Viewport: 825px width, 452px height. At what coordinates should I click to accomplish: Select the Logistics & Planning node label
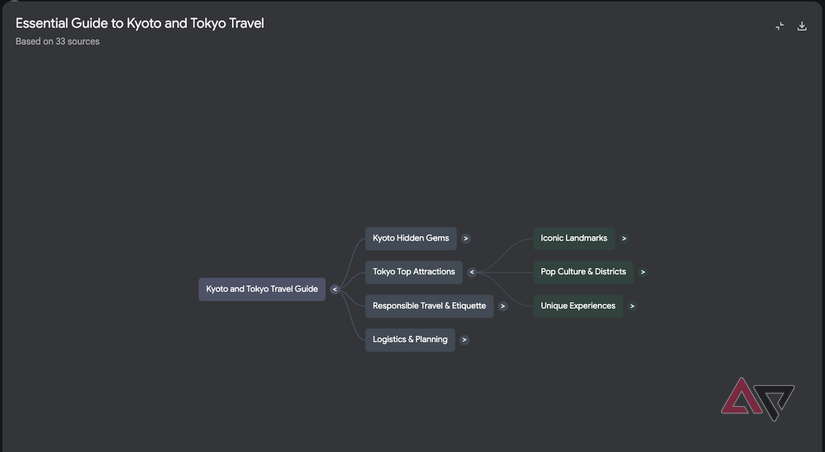[x=410, y=340]
